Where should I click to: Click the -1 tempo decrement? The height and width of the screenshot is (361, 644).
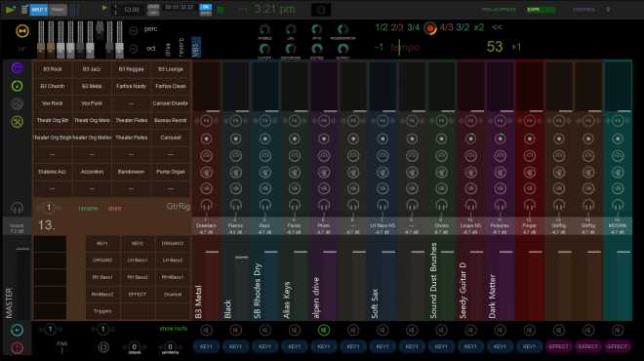point(379,47)
